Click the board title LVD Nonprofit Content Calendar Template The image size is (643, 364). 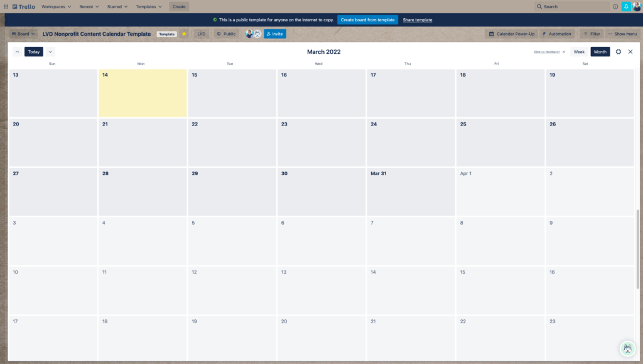96,34
